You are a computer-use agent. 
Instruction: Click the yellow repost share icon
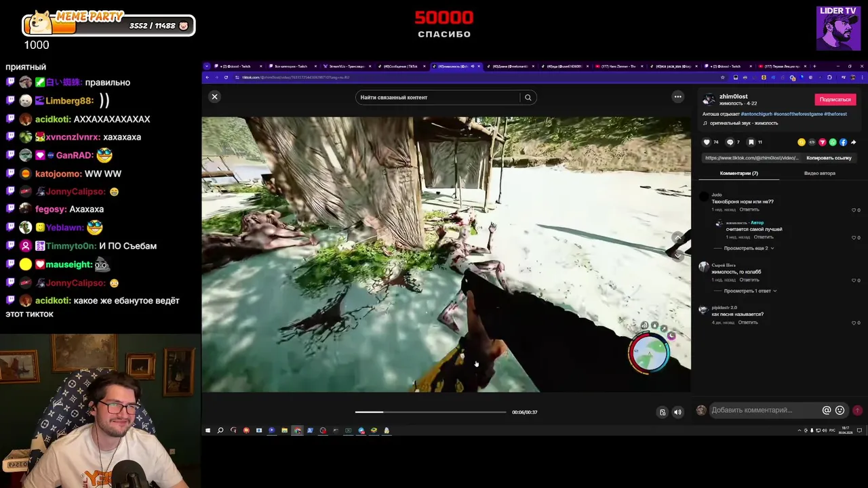[802, 142]
